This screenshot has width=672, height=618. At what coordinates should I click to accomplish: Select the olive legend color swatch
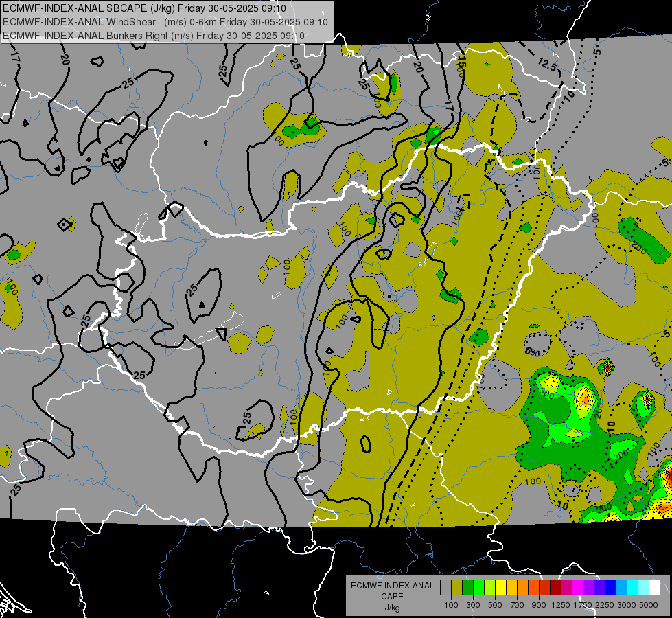pyautogui.click(x=457, y=587)
